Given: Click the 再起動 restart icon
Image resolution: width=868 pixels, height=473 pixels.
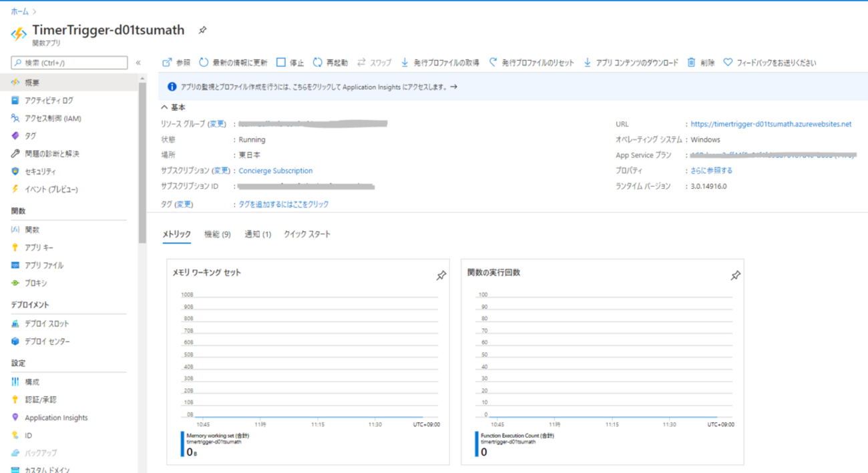Looking at the screenshot, I should click(x=318, y=63).
